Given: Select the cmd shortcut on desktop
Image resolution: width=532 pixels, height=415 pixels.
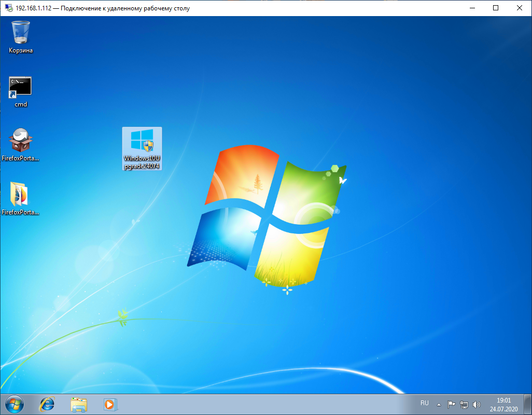Looking at the screenshot, I should pyautogui.click(x=20, y=92).
